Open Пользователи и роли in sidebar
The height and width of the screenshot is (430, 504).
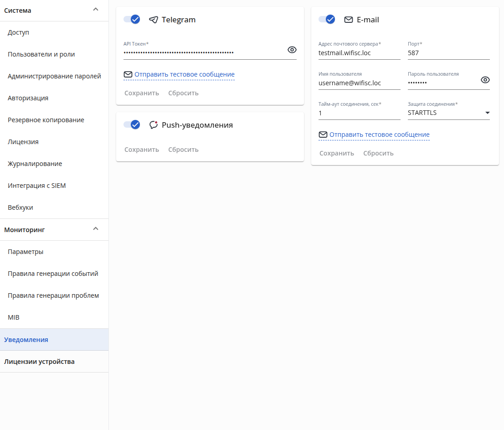pyautogui.click(x=41, y=54)
